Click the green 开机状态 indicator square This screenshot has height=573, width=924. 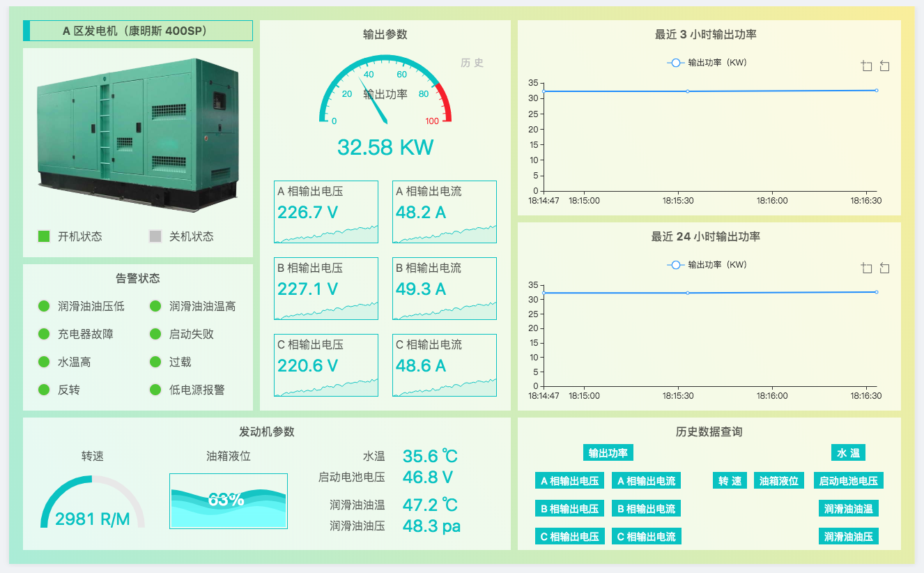[x=44, y=236]
